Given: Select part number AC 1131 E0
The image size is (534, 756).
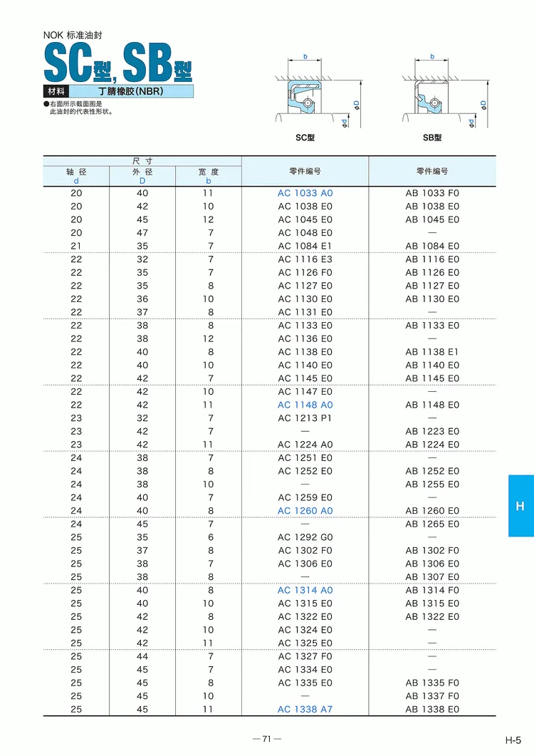Looking at the screenshot, I should 305,312.
